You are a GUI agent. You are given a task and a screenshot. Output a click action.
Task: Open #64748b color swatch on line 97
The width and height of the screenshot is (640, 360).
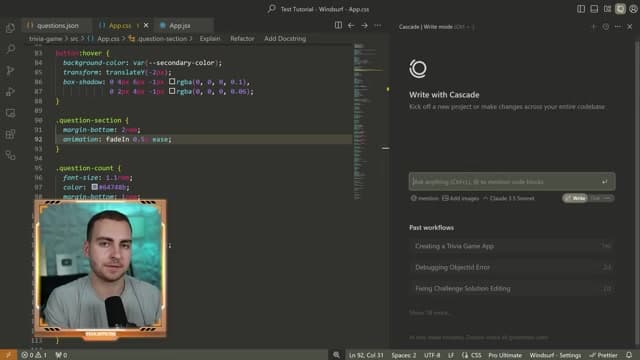tap(94, 187)
